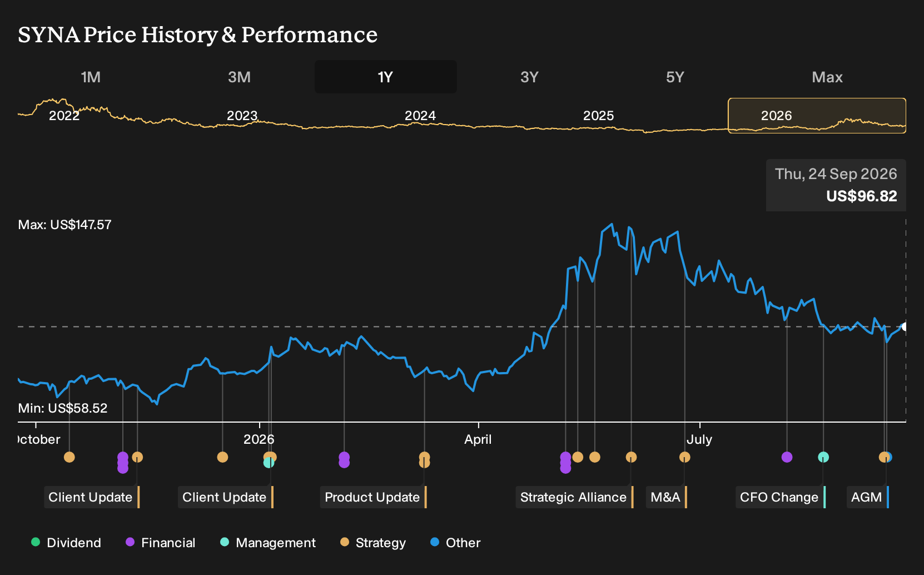This screenshot has width=924, height=575.
Task: Click the orange strategy marker in mid December
Action: [x=222, y=457]
